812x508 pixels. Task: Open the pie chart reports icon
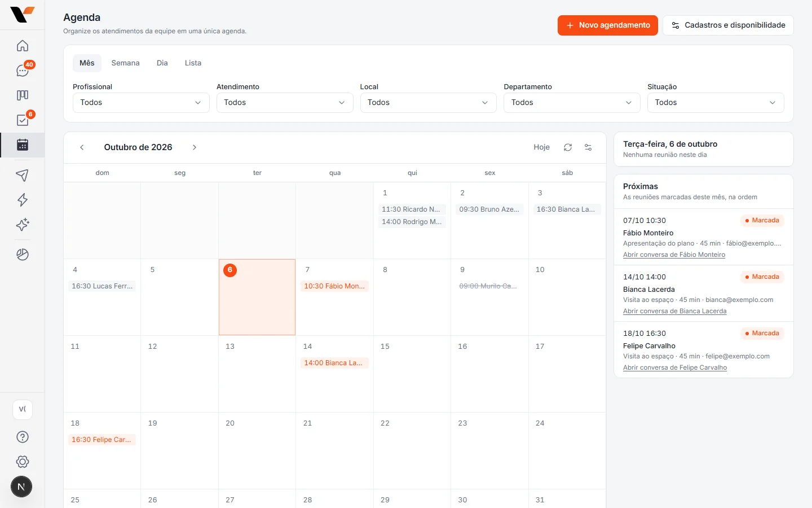23,255
